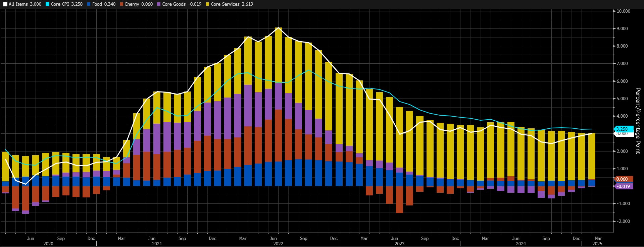Click the Dec 2021 x-axis label

click(212, 238)
